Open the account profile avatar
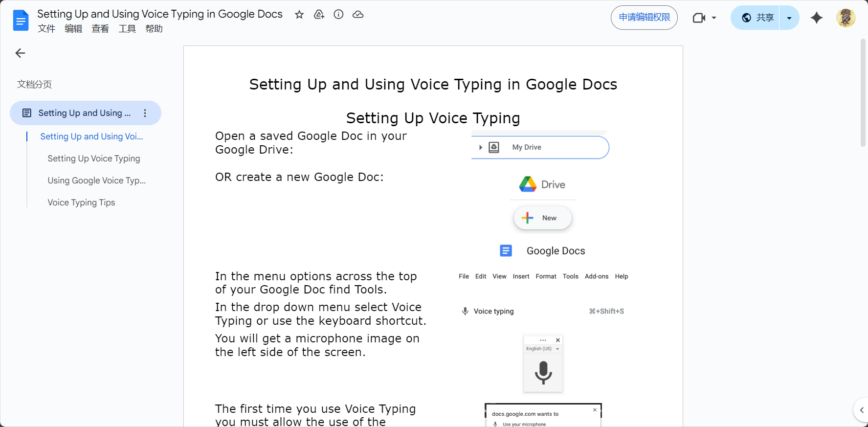This screenshot has height=427, width=868. point(846,18)
